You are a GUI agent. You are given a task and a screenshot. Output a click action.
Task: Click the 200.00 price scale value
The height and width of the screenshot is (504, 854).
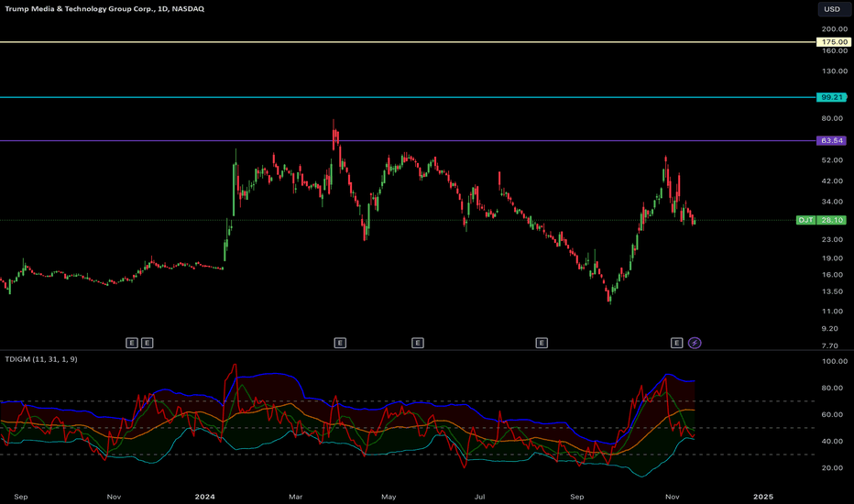pos(835,29)
